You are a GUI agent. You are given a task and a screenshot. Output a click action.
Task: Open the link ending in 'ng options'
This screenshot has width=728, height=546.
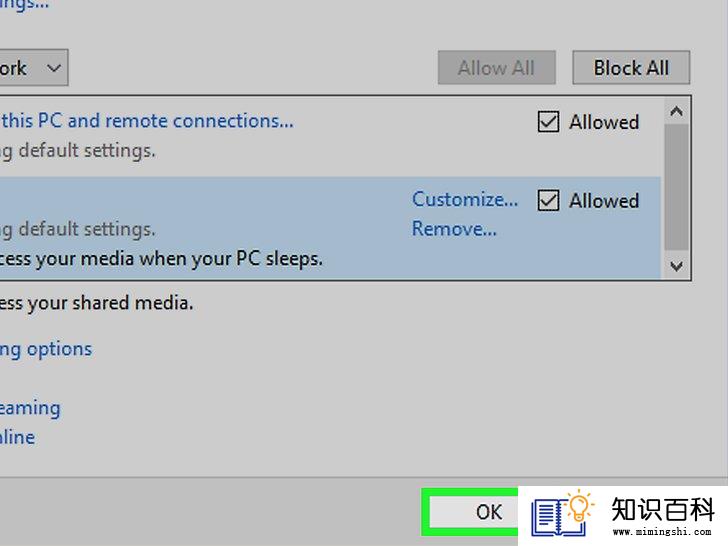(46, 350)
